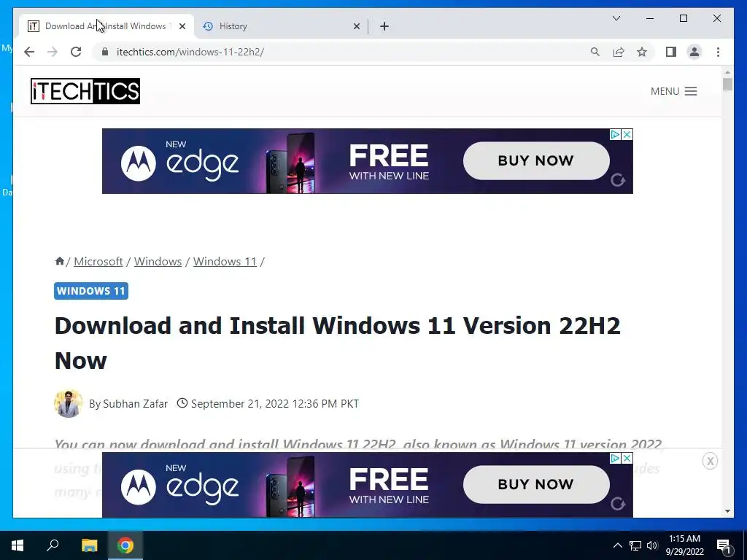This screenshot has width=747, height=560.
Task: Click the scrollbar up arrow
Action: coord(727,72)
